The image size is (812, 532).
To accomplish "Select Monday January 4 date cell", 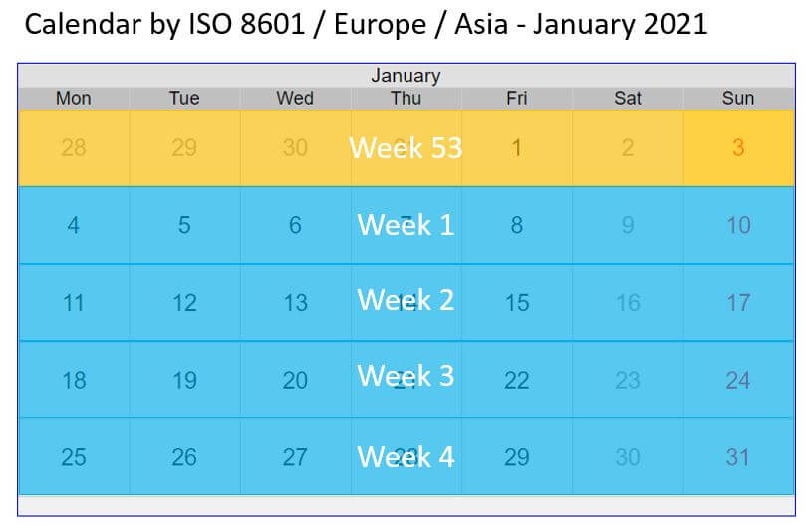I will (x=74, y=225).
